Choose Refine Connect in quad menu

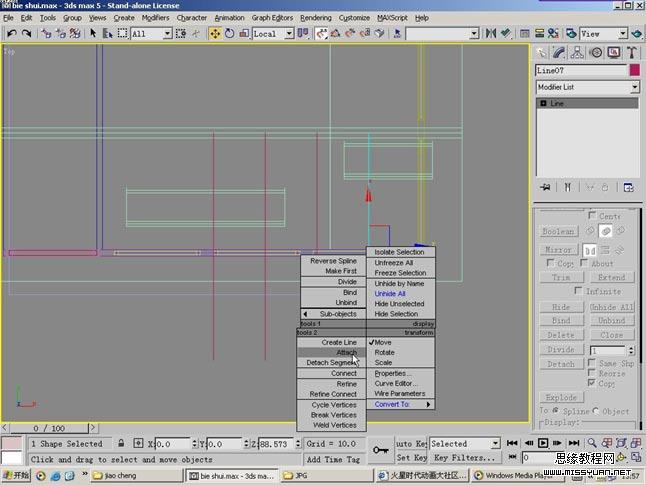coord(332,394)
